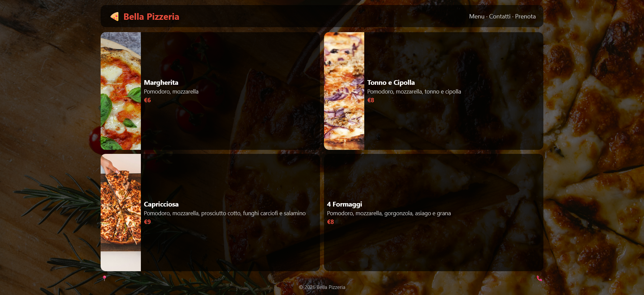This screenshot has width=644, height=295.
Task: Click the Margherita pizza title
Action: pos(161,82)
